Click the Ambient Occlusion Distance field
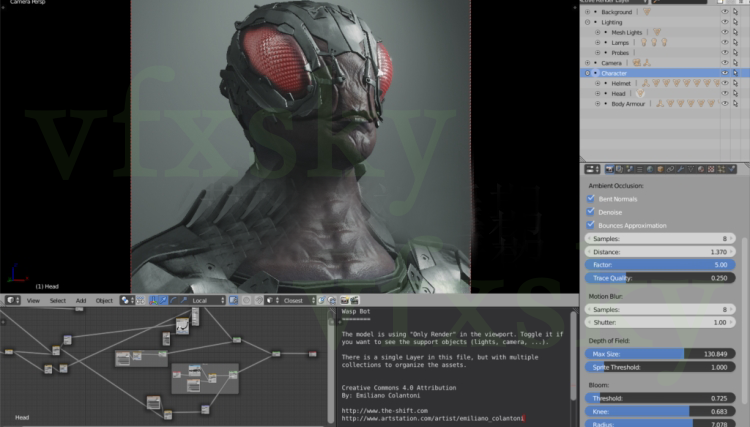Screen dimensions: 750x427 [x=660, y=252]
